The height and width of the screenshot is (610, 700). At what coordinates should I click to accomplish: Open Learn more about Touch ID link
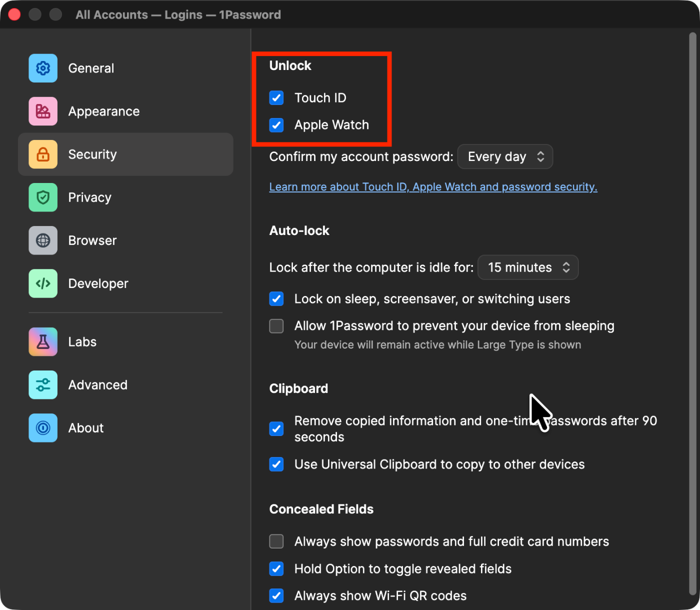coord(433,187)
